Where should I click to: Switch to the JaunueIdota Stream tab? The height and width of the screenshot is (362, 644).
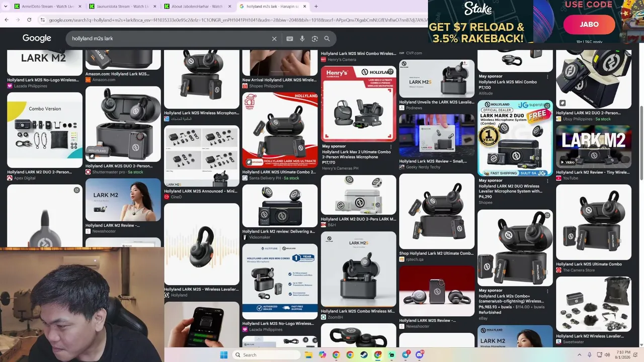[x=122, y=7]
